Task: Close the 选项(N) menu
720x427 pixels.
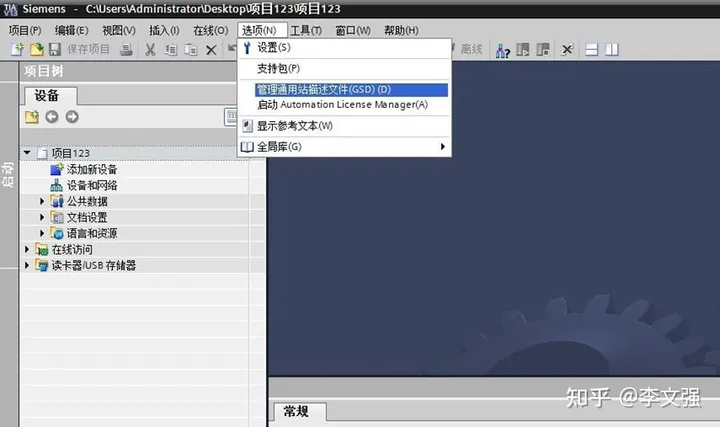Action: pyautogui.click(x=262, y=30)
